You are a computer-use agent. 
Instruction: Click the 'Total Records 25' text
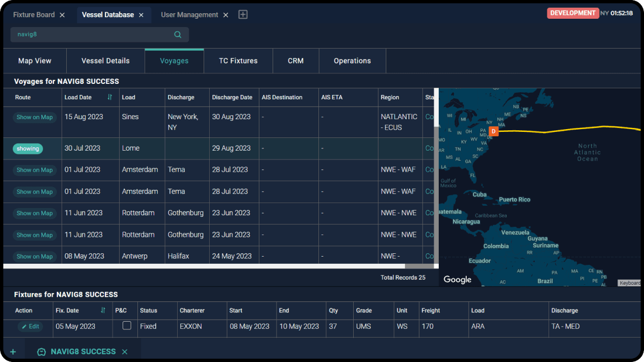tap(403, 278)
